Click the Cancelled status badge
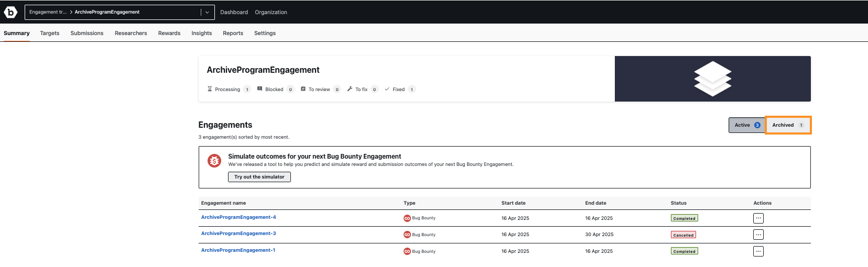868x267 pixels. tap(683, 235)
